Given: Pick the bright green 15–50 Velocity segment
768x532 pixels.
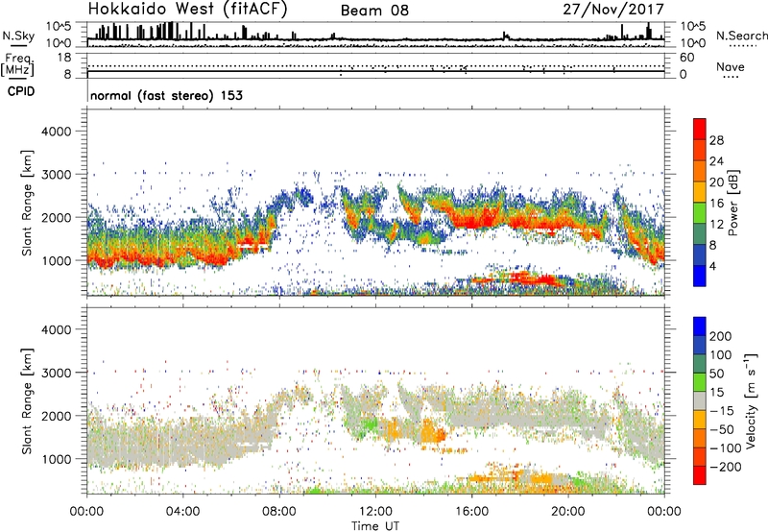Looking at the screenshot, I should pyautogui.click(x=700, y=382).
